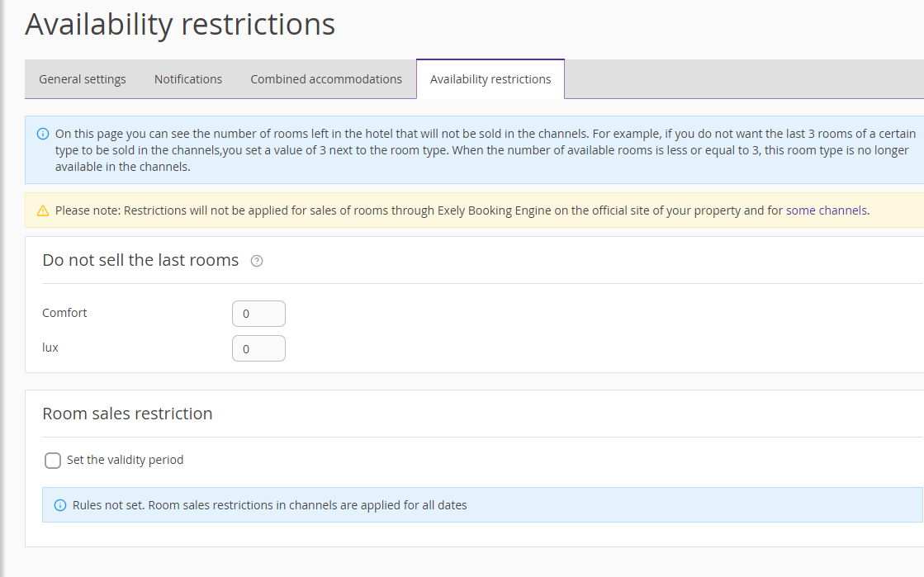The width and height of the screenshot is (924, 577).
Task: Click the Availability restrictions page title
Action: 180,24
